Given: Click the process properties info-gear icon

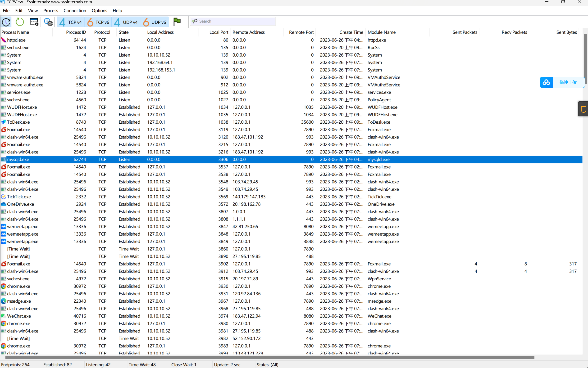Looking at the screenshot, I should click(x=48, y=22).
